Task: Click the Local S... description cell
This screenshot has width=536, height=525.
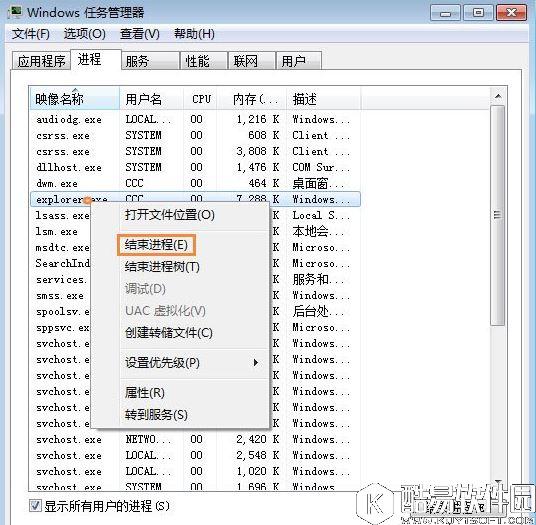Action: (321, 215)
